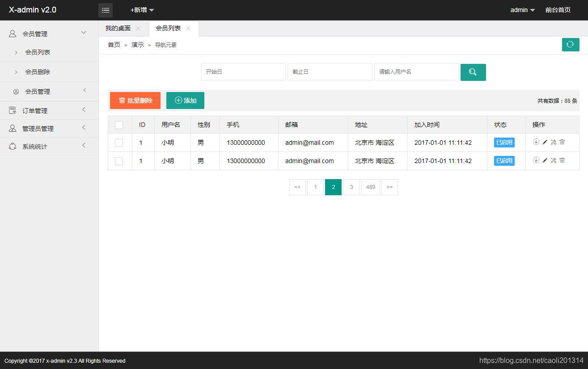The height and width of the screenshot is (369, 588).
Task: Open the admin user dropdown
Action: click(523, 10)
